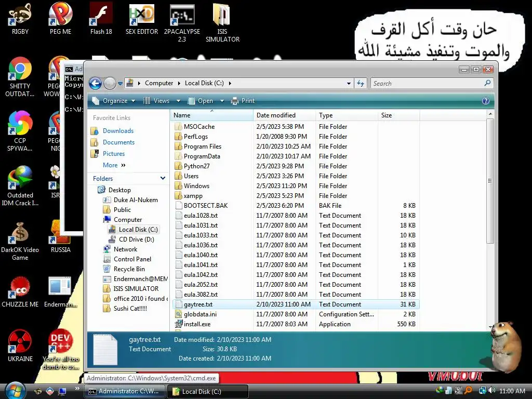This screenshot has height=399, width=532.
Task: Open the Organize dropdown menu
Action: pos(114,101)
